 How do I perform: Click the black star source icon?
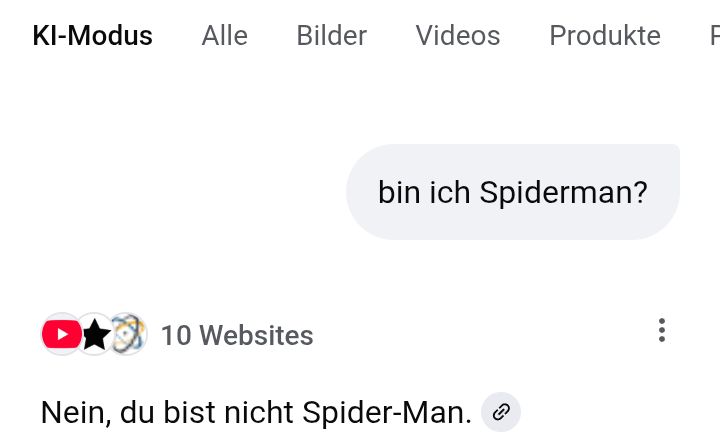click(x=95, y=335)
